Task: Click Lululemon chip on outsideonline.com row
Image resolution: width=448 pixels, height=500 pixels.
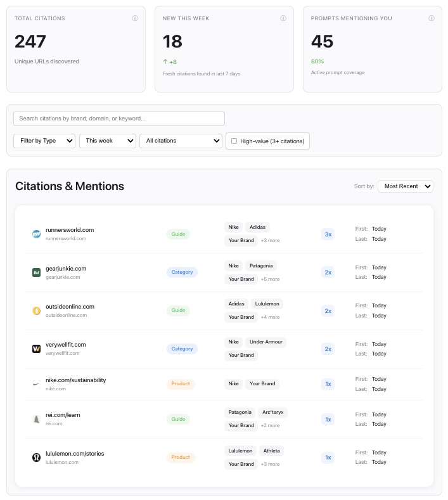Action: coord(267,304)
